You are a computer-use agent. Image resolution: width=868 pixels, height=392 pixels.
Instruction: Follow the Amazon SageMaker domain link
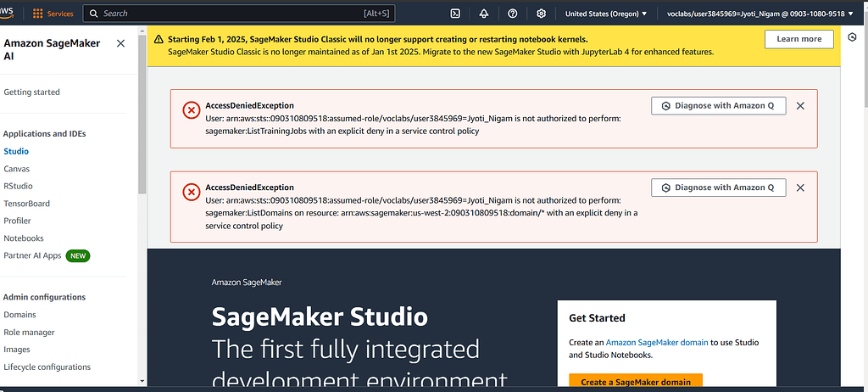click(657, 342)
